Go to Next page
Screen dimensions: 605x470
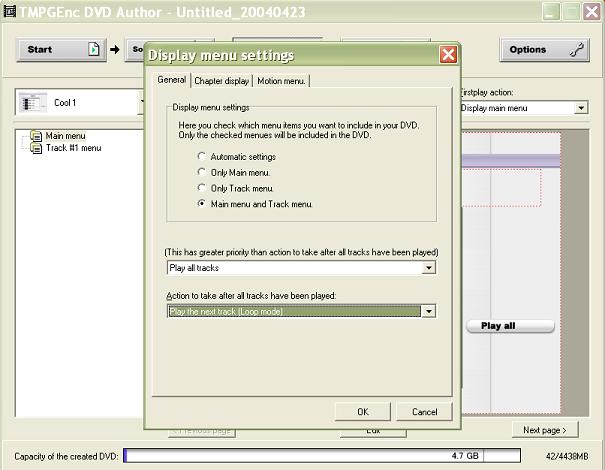(x=545, y=430)
